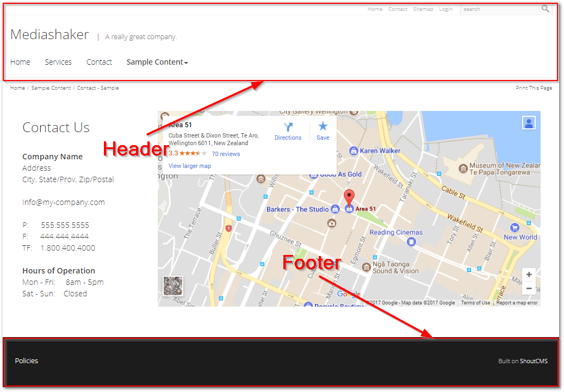Screen dimensions: 564x392
Task: Click the Museum of New Zealand marker
Action: pyautogui.click(x=463, y=169)
